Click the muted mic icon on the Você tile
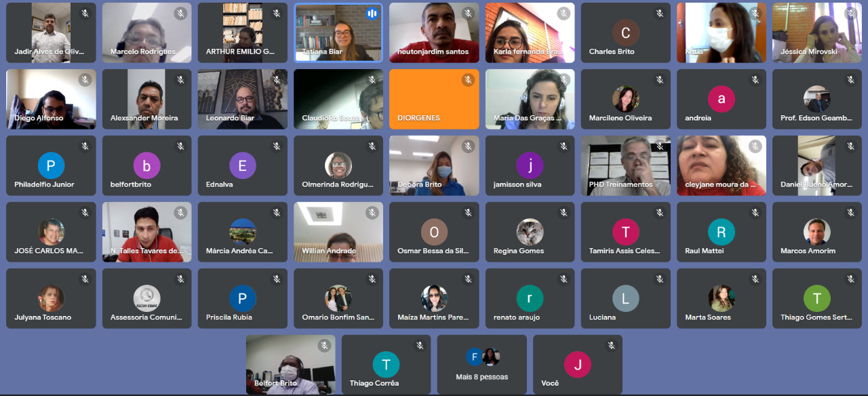Viewport: 868px width, 396px height. tap(611, 346)
